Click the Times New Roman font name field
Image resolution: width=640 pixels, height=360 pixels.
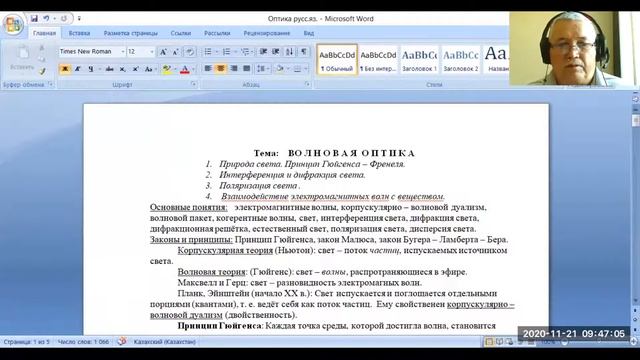pyautogui.click(x=89, y=52)
